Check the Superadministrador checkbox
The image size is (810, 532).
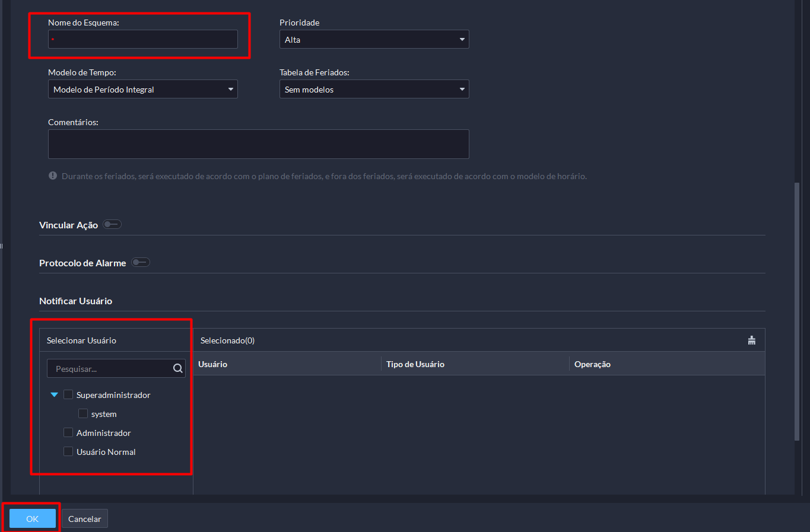(x=68, y=395)
